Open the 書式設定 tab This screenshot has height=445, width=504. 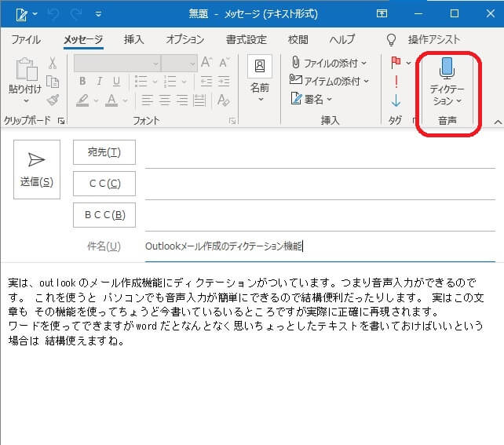[x=247, y=39]
